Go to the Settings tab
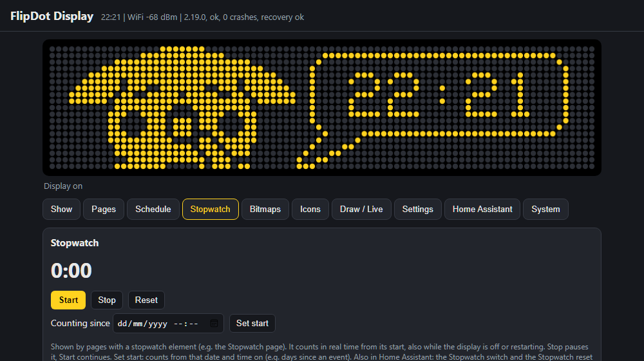Screen dimensions: 644x361 click(x=418, y=210)
